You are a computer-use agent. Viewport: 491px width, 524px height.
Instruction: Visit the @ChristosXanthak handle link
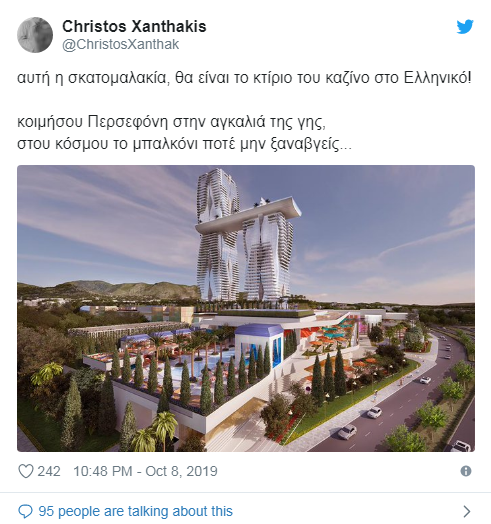(x=121, y=44)
